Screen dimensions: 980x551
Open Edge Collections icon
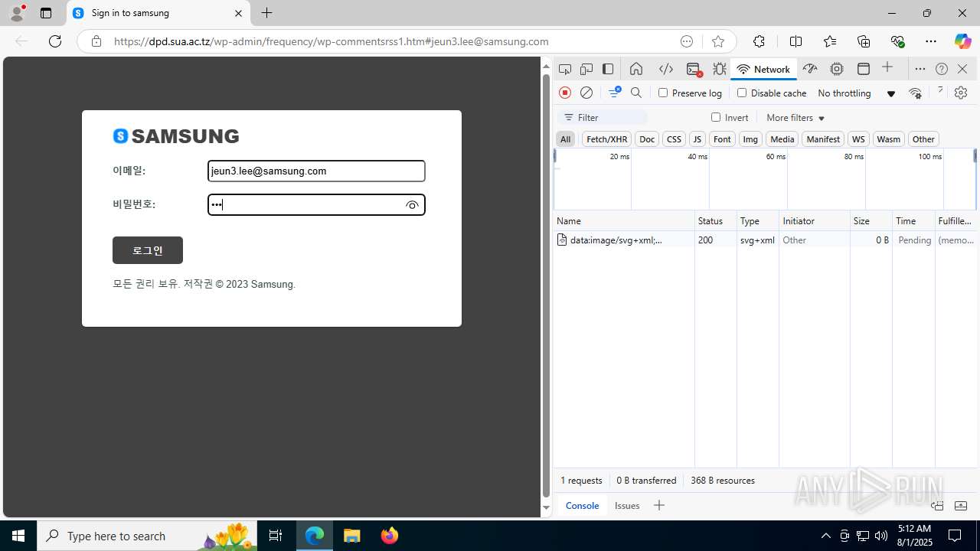click(x=864, y=41)
